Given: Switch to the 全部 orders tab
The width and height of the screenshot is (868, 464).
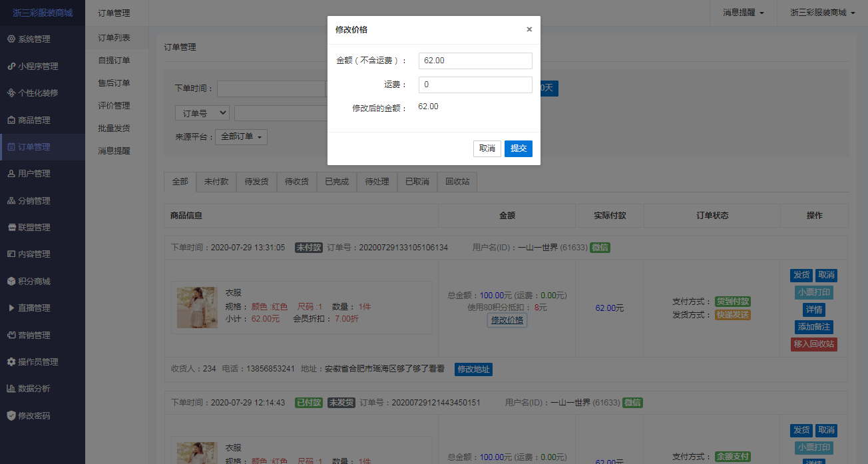Looking at the screenshot, I should 180,182.
